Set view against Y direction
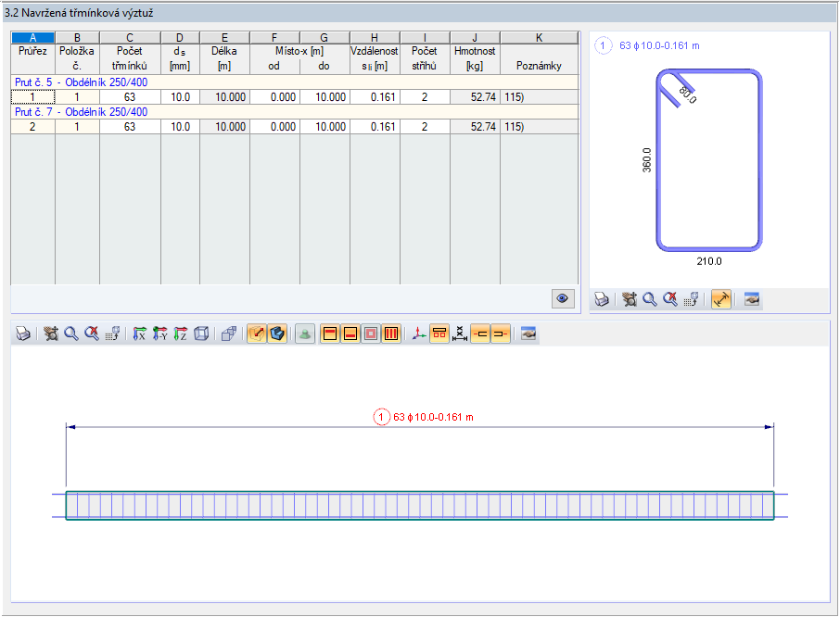The width and height of the screenshot is (840, 617). pos(159,334)
